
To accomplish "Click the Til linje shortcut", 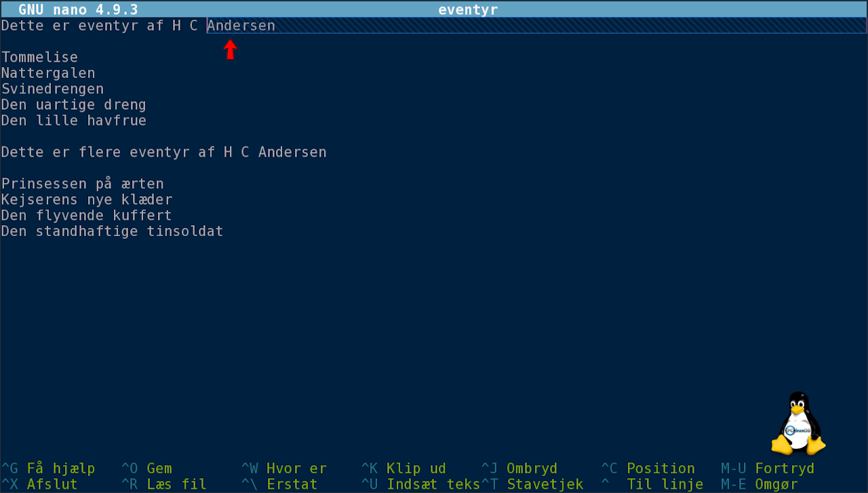I will click(x=656, y=485).
